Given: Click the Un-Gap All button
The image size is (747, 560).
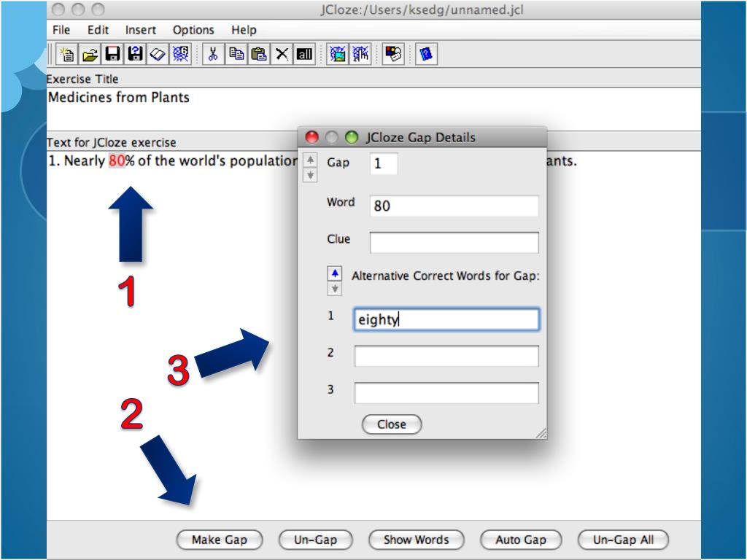Looking at the screenshot, I should [623, 540].
